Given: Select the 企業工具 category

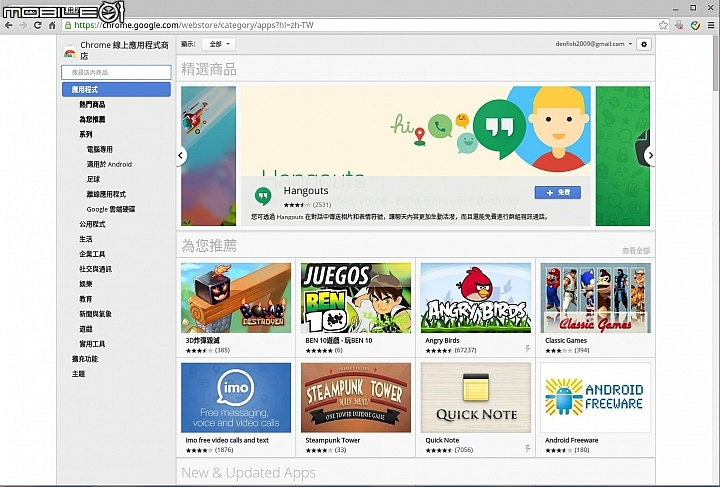Looking at the screenshot, I should pyautogui.click(x=92, y=254).
